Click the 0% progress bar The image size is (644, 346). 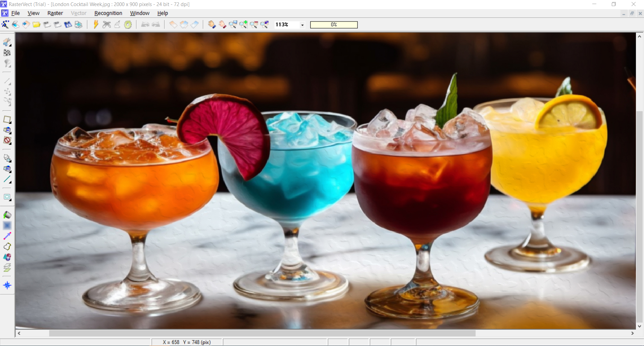(x=334, y=25)
